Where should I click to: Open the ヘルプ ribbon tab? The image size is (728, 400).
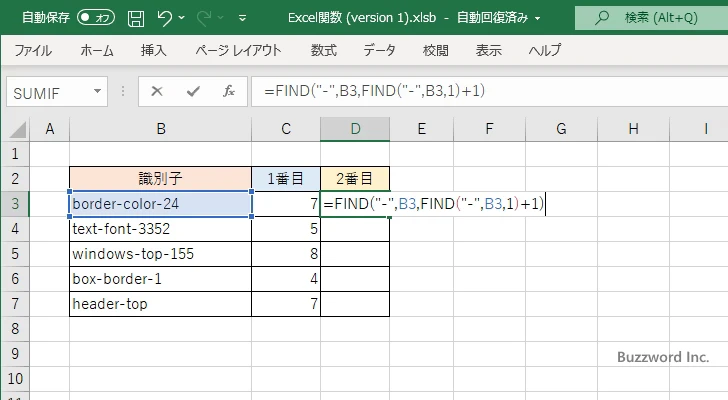click(x=545, y=50)
